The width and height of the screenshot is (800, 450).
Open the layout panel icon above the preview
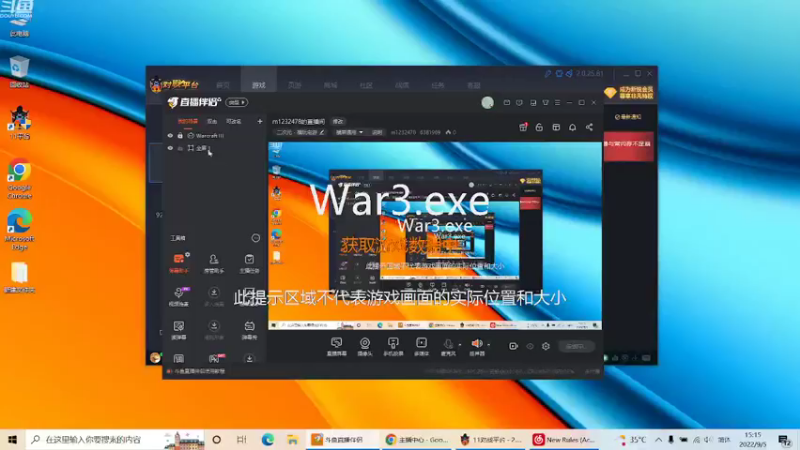tap(556, 127)
